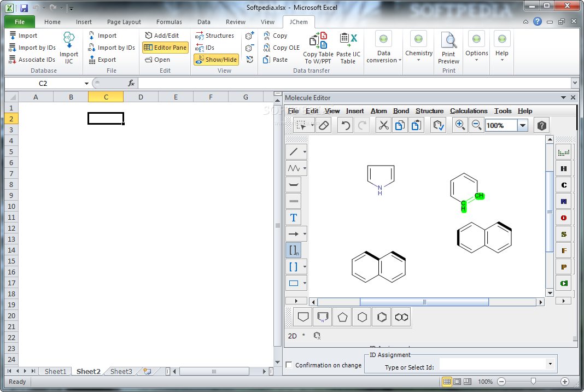Expand the formula bar
Viewport: 584px width, 392px height.
575,83
